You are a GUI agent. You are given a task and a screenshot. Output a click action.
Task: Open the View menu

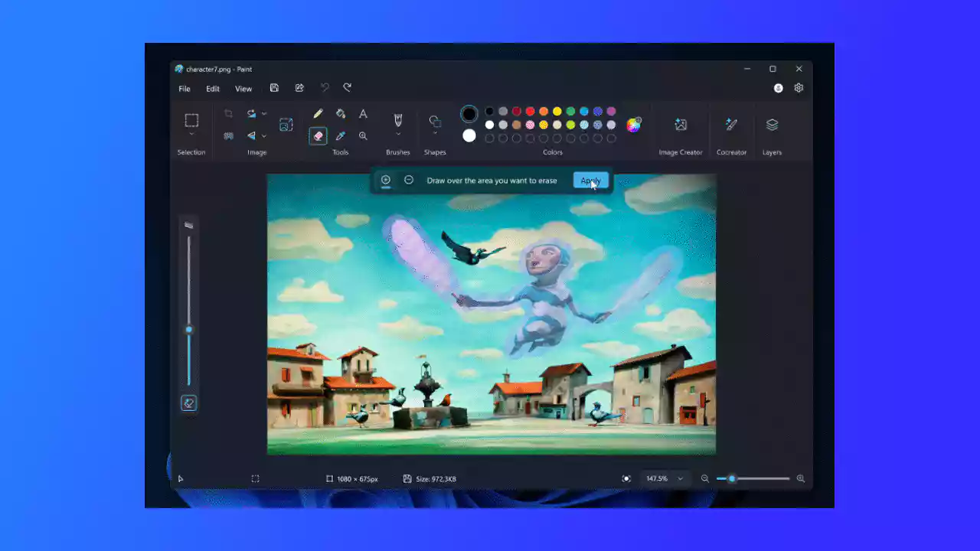(243, 89)
